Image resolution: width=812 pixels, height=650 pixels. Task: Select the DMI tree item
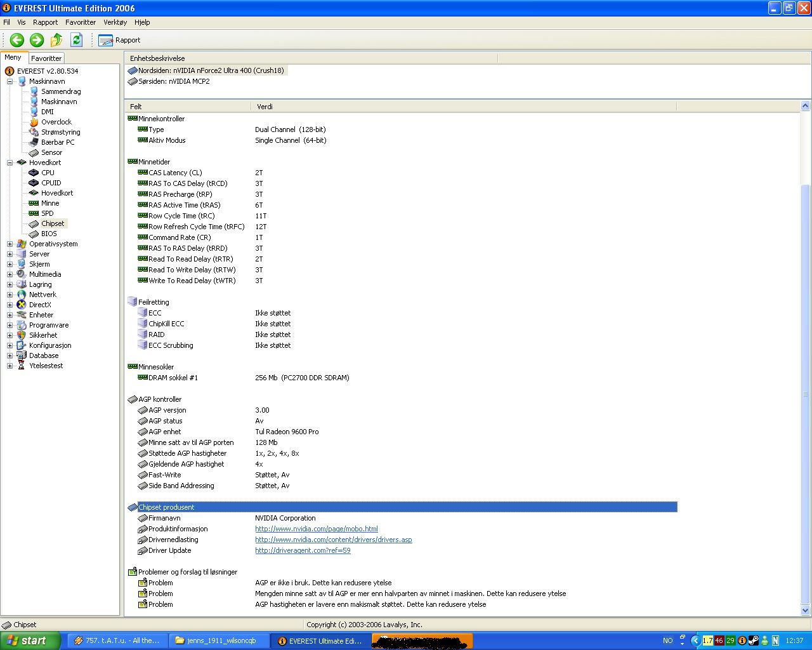48,112
